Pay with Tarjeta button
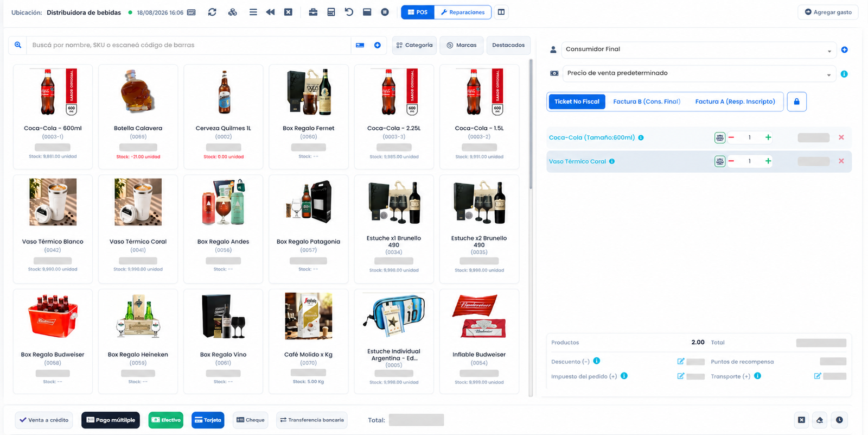 point(208,420)
